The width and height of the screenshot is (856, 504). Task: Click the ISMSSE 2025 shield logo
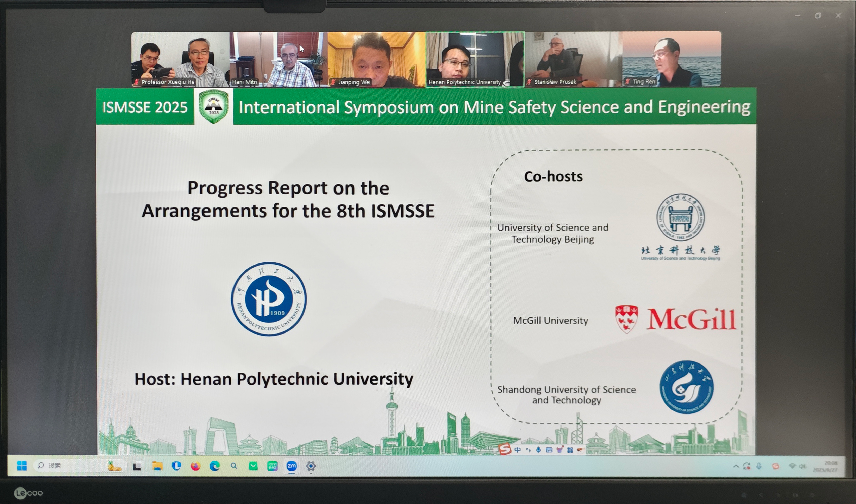tap(214, 107)
